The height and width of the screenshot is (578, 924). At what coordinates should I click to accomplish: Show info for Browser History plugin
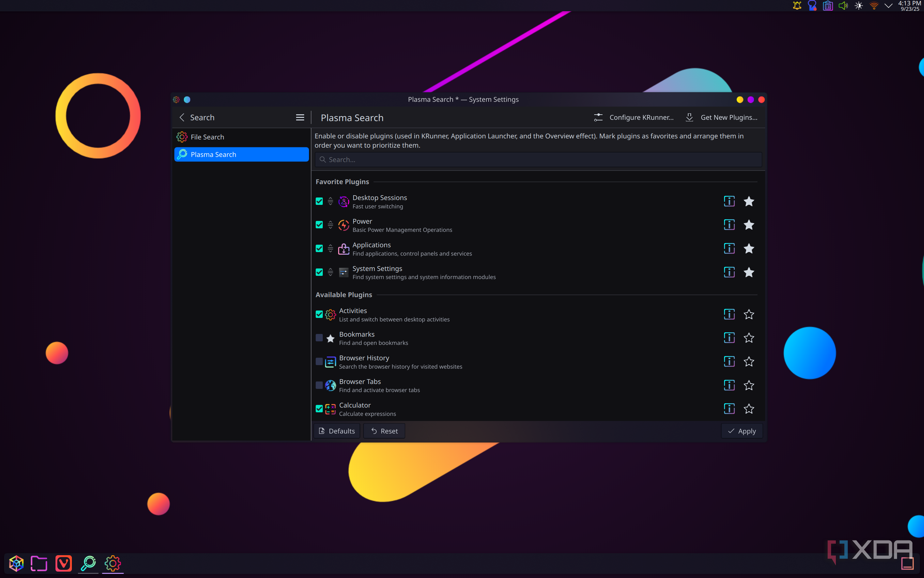point(729,362)
